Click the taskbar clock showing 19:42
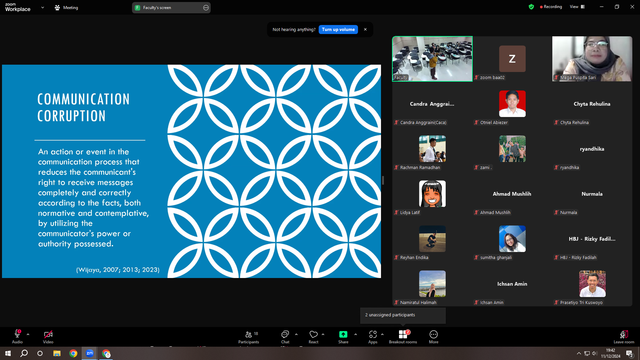 tap(610, 353)
